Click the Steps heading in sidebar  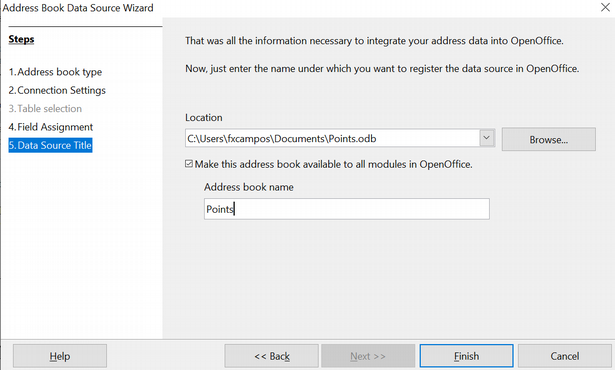[21, 39]
